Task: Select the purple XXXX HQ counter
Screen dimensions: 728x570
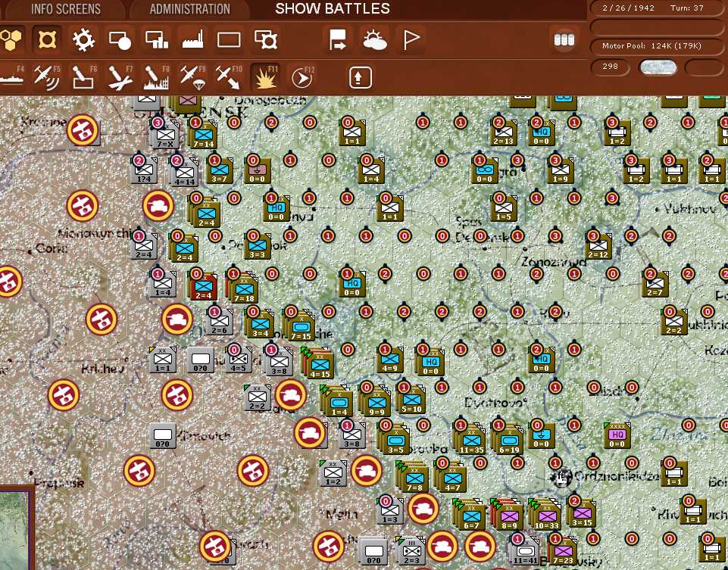Action: pos(617,435)
